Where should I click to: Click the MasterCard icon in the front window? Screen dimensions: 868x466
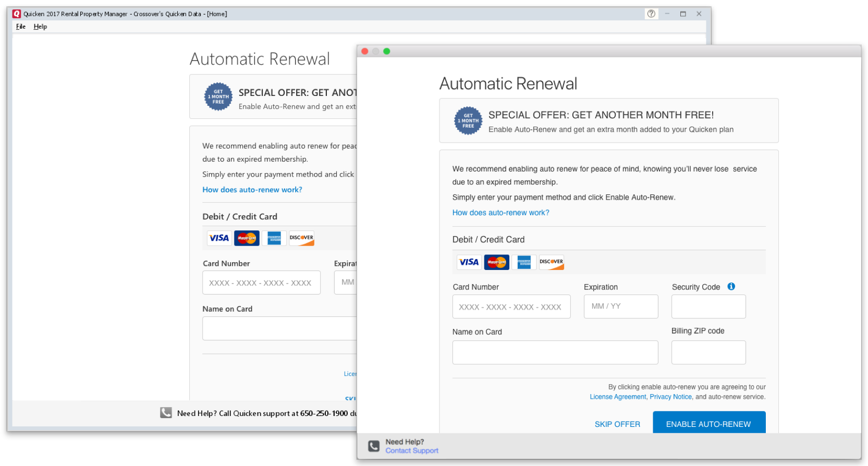pyautogui.click(x=497, y=262)
